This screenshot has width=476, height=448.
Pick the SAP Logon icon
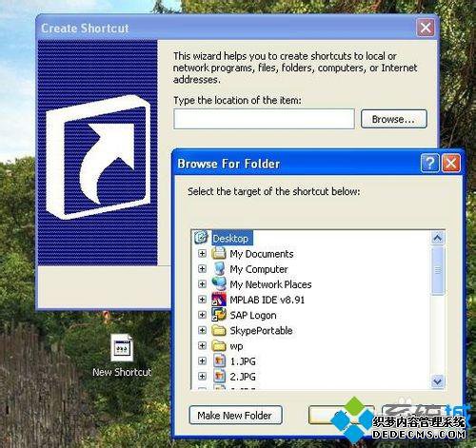click(x=219, y=315)
